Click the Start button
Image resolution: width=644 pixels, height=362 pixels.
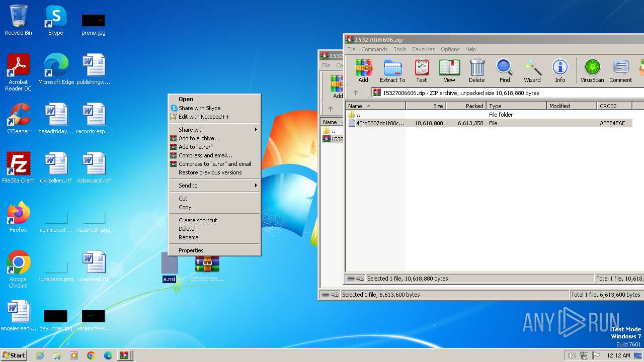[14, 355]
